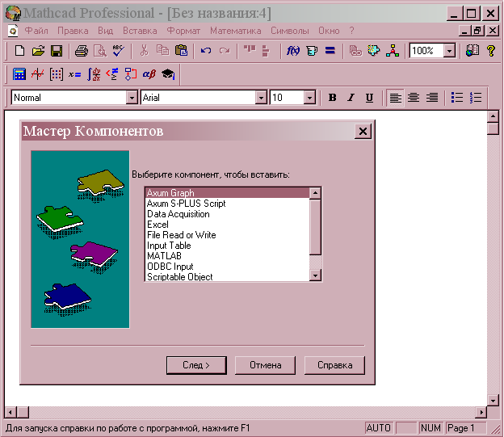
Task: Set right text alignment
Action: (x=432, y=98)
